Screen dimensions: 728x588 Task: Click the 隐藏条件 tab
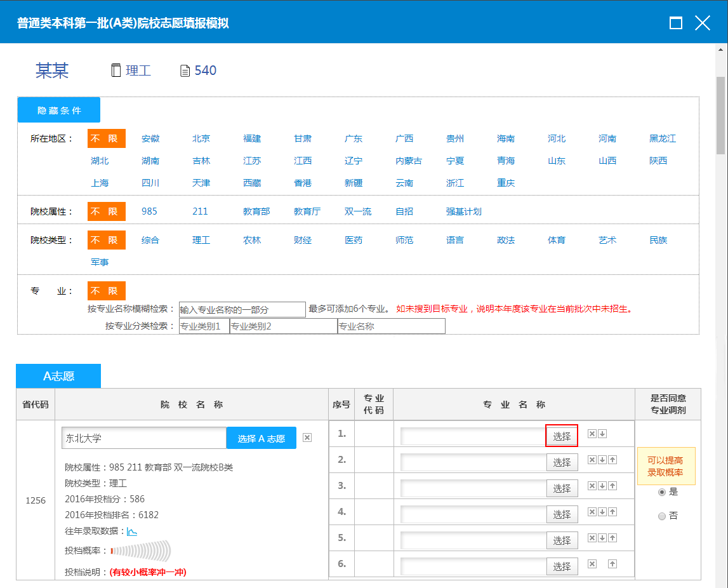pos(59,110)
